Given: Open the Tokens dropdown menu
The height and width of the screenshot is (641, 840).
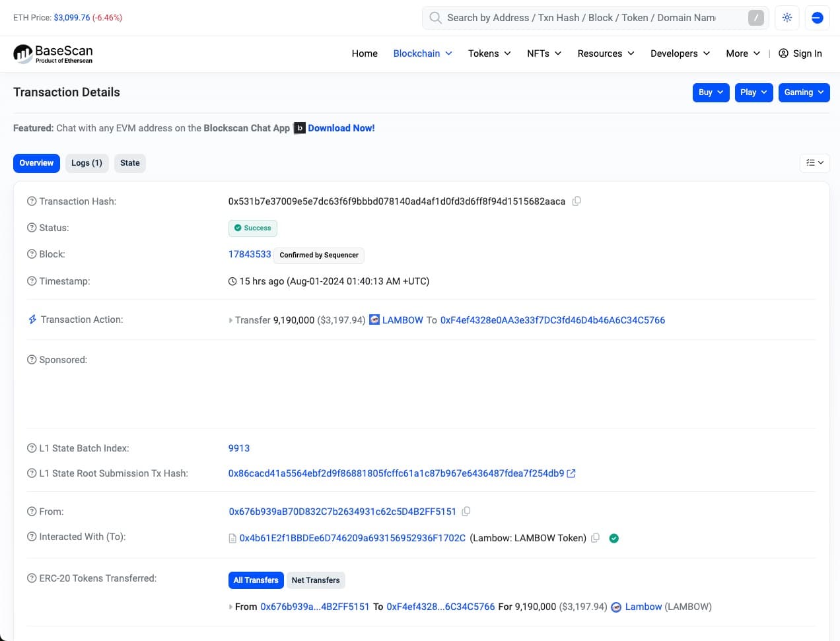Looking at the screenshot, I should click(x=489, y=53).
